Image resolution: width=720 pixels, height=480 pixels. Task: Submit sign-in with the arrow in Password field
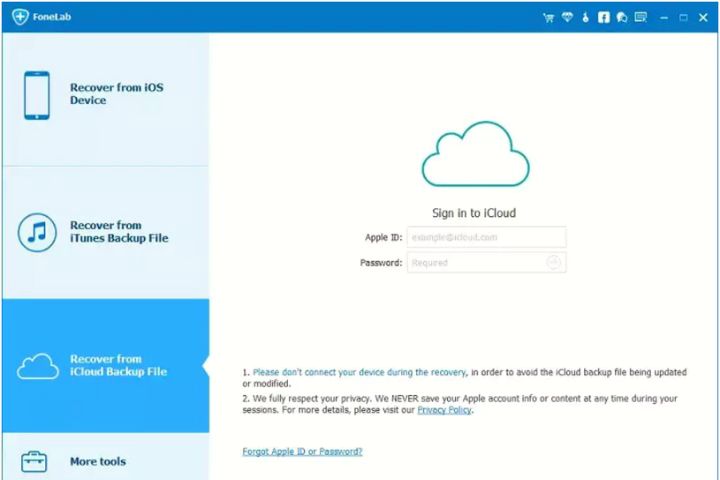coord(553,262)
